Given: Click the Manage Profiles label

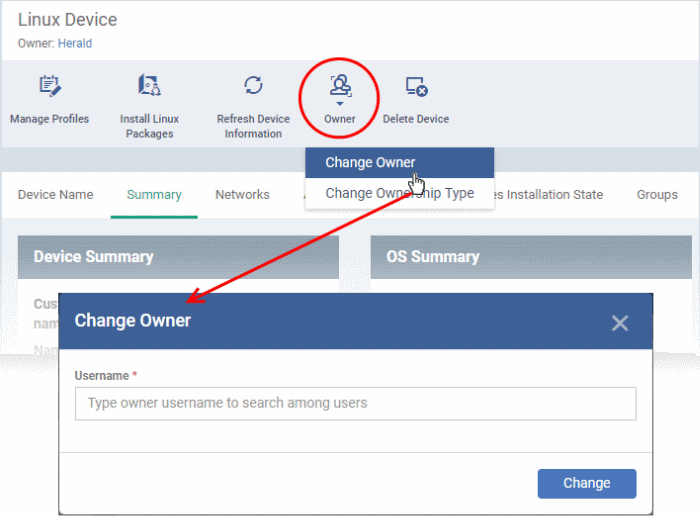Looking at the screenshot, I should click(50, 119).
